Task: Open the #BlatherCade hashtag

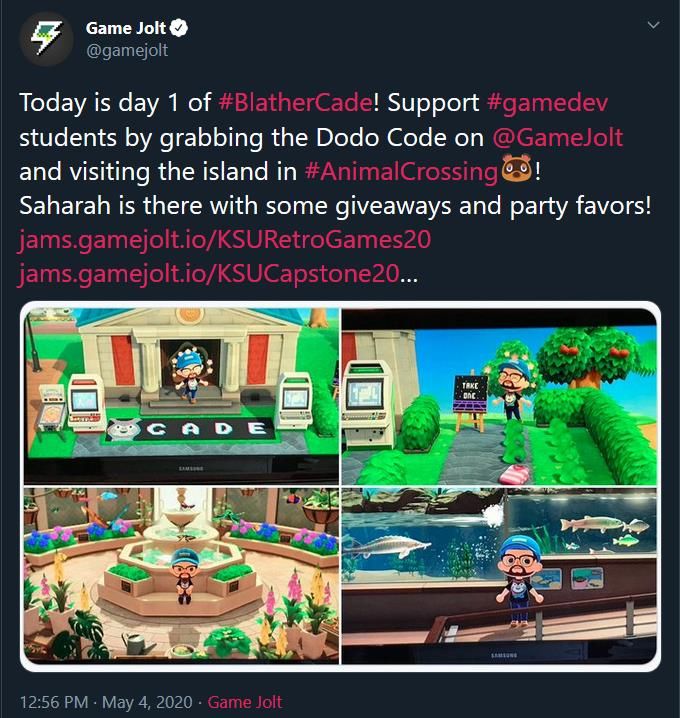Action: pyautogui.click(x=296, y=102)
